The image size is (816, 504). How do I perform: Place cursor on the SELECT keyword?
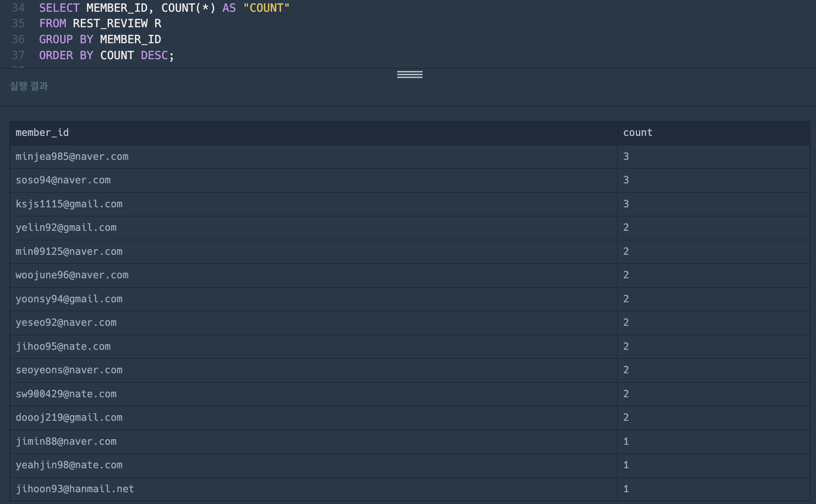click(59, 8)
